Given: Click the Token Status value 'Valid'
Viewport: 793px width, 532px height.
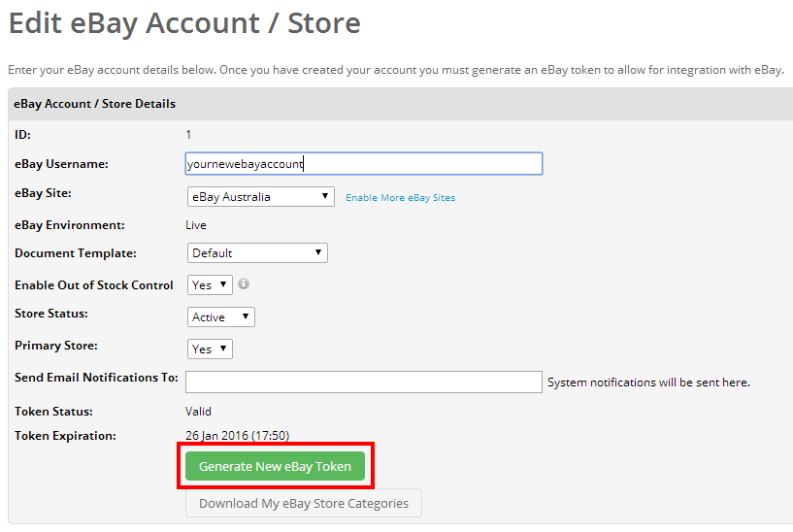Looking at the screenshot, I should [x=198, y=412].
